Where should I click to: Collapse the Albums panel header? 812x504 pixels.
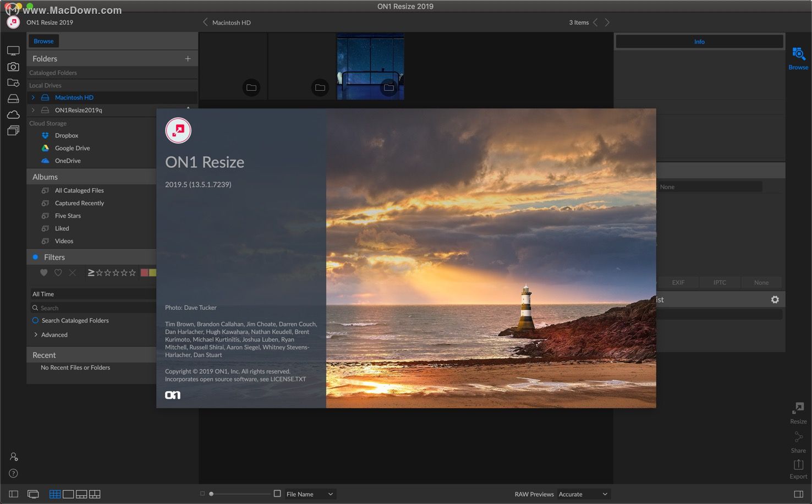coord(91,177)
